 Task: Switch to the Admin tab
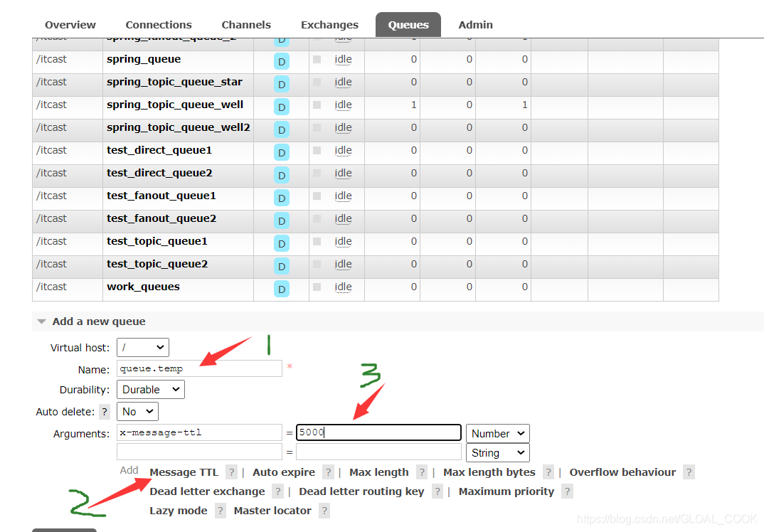[476, 25]
